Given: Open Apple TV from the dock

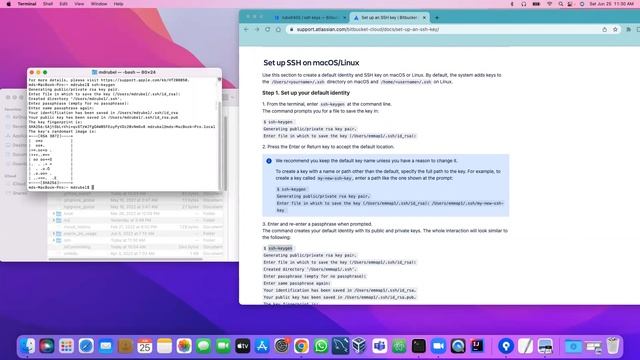Looking at the screenshot, I should [242, 346].
